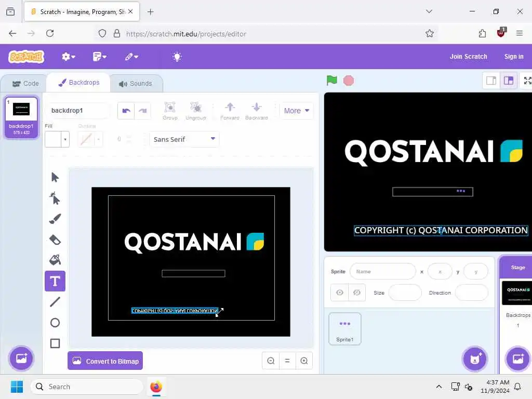Viewport: 532px width, 399px height.
Task: Move selection Backward
Action: [x=257, y=111]
